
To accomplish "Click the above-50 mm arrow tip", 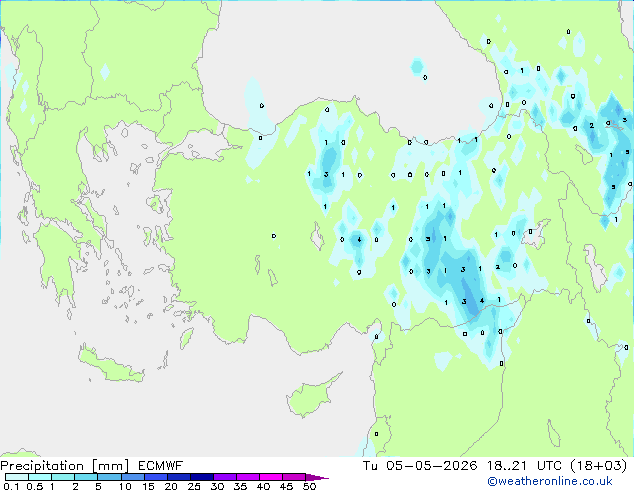I will [x=317, y=477].
